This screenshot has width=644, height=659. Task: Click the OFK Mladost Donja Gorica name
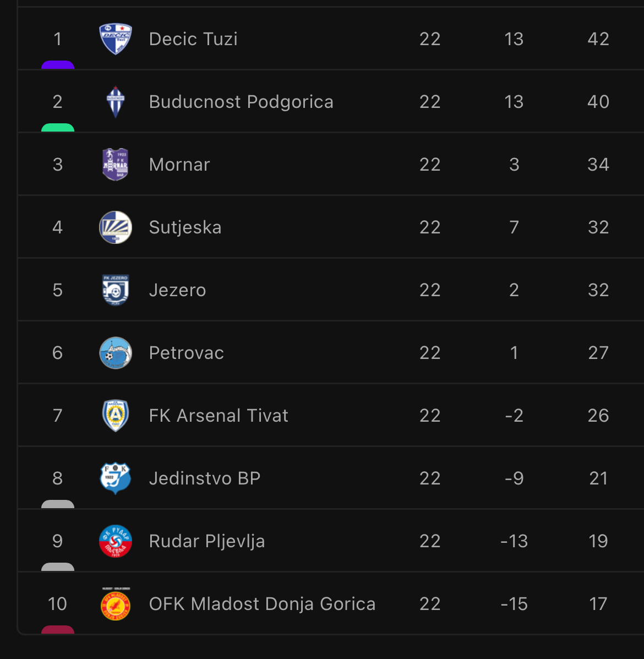point(262,604)
